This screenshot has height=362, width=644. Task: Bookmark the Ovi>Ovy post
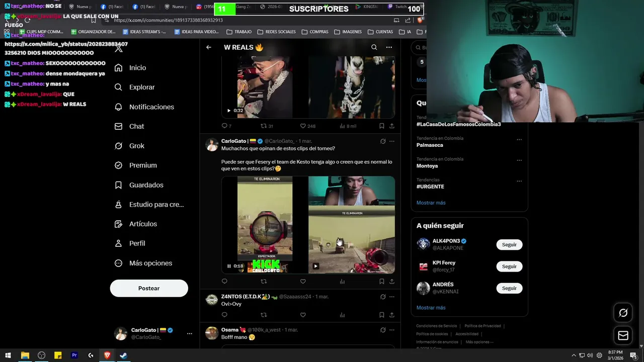point(381,315)
